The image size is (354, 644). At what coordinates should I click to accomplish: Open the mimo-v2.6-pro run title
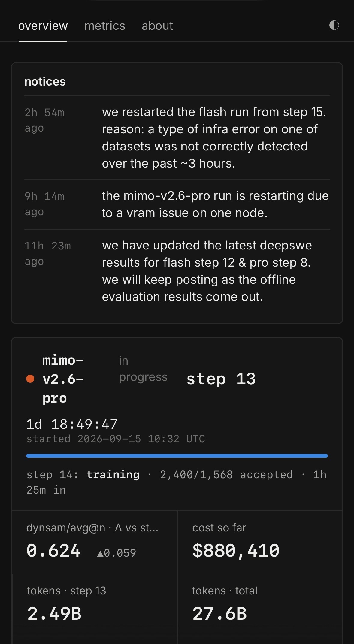point(63,379)
